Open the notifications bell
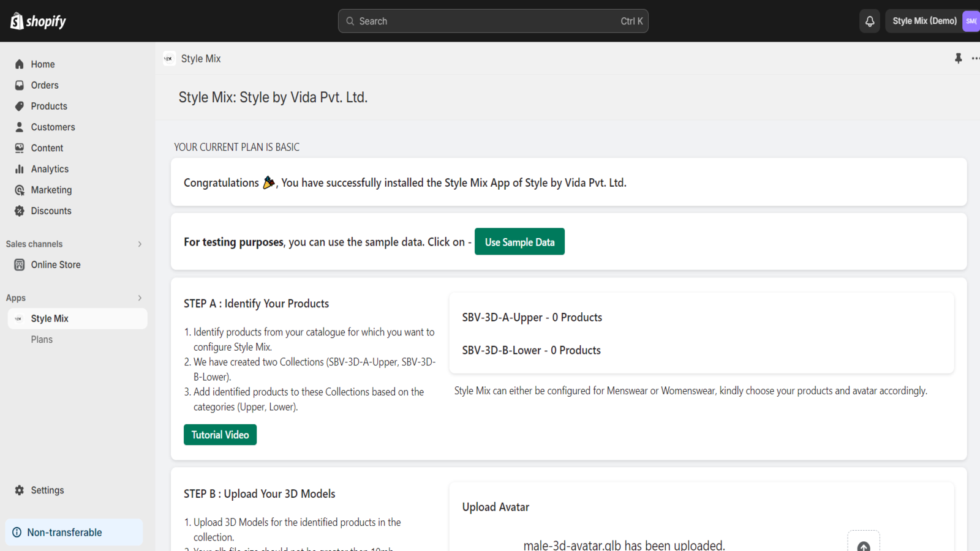The image size is (980, 551). [x=870, y=21]
